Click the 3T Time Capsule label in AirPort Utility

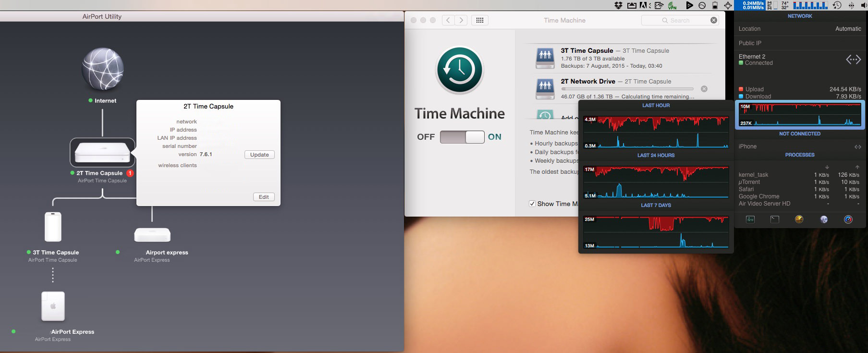(56, 252)
